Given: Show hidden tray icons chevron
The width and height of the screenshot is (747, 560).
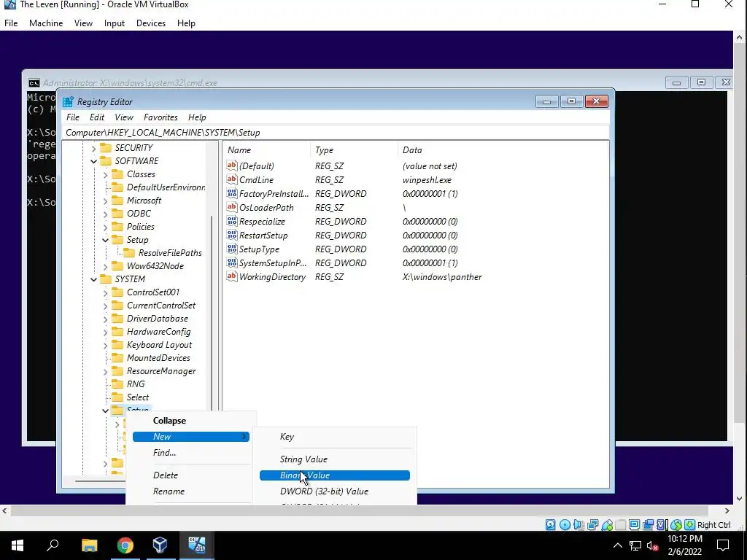Looking at the screenshot, I should coord(617,545).
